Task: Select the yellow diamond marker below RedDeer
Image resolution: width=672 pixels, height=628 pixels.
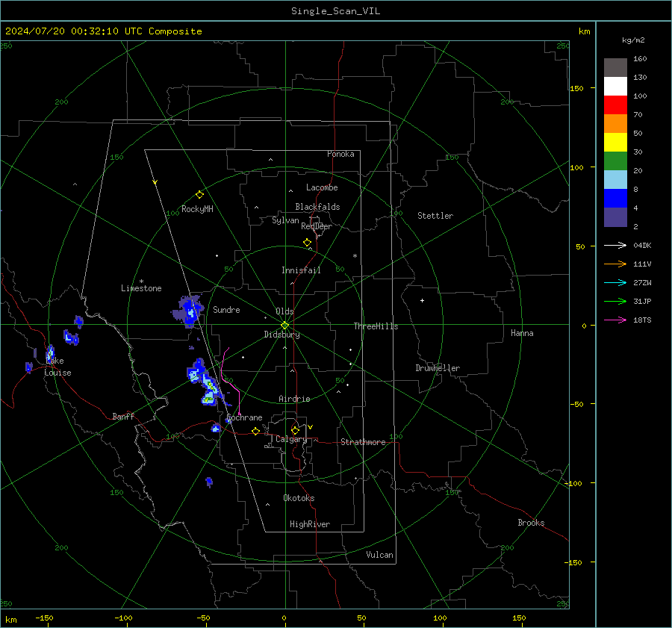Action: [307, 243]
